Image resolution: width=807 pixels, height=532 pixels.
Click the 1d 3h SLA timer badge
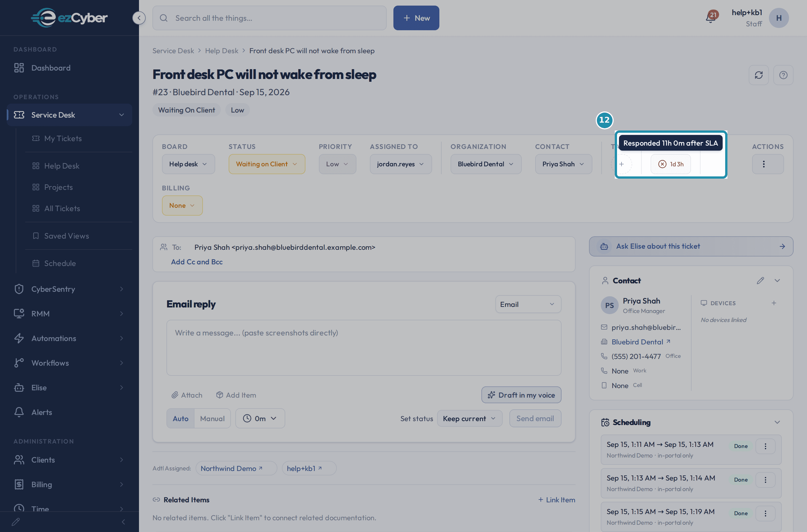pos(671,164)
